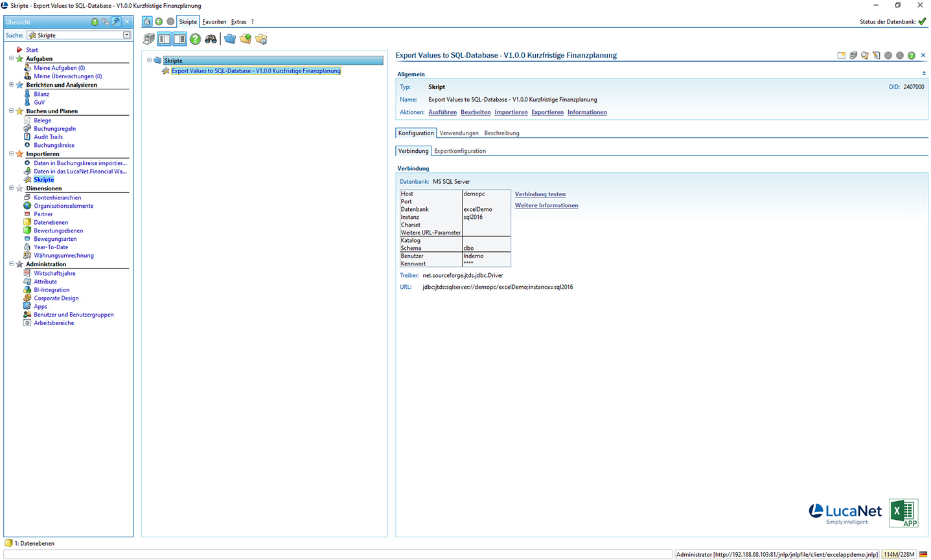This screenshot has height=560, width=931.
Task: Click the print icon in the toolbar
Action: tap(149, 39)
